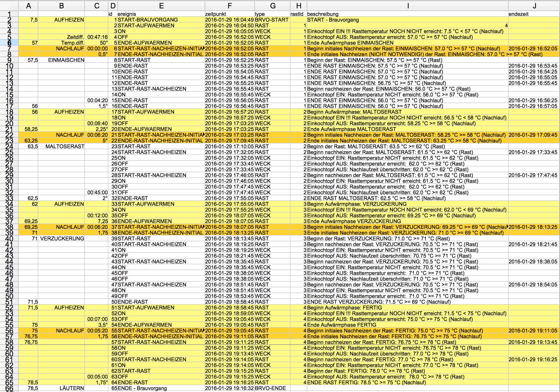Select column J header
This screenshot has height=392, width=560.
[534, 6]
